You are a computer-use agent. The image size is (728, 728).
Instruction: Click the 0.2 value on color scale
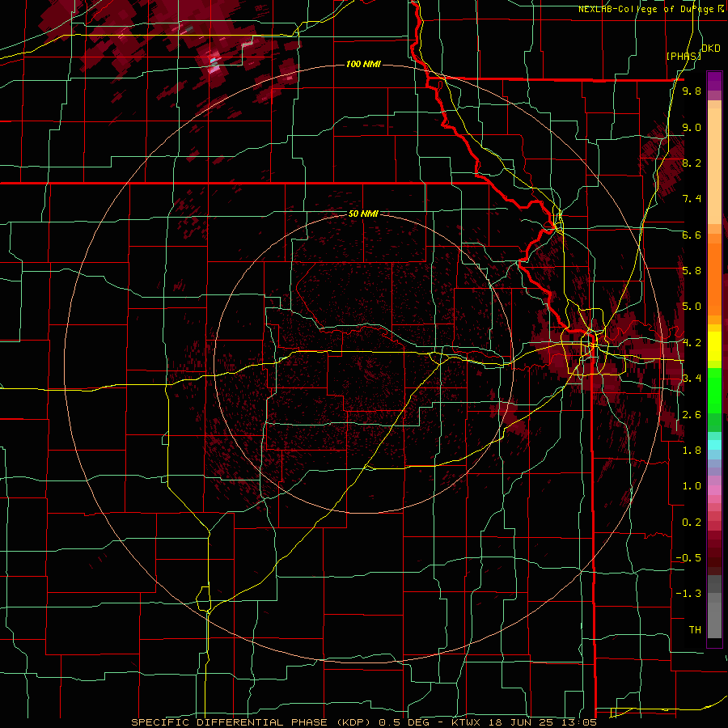[x=692, y=523]
